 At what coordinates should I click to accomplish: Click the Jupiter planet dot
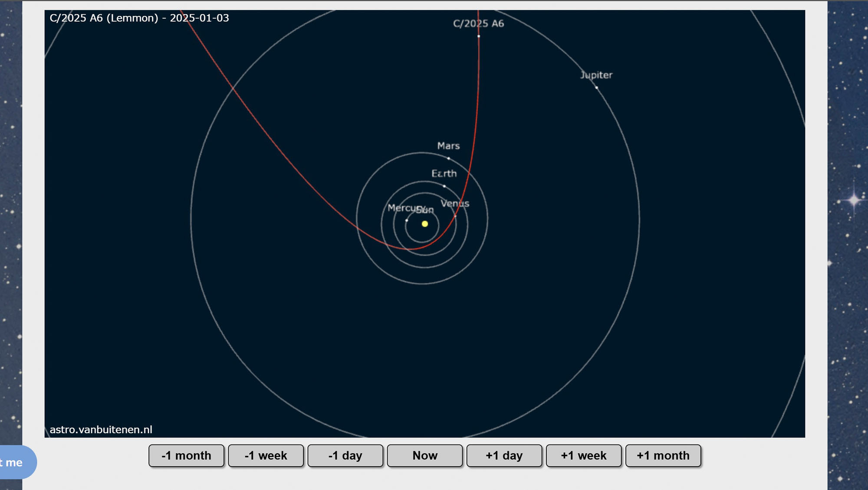[597, 88]
